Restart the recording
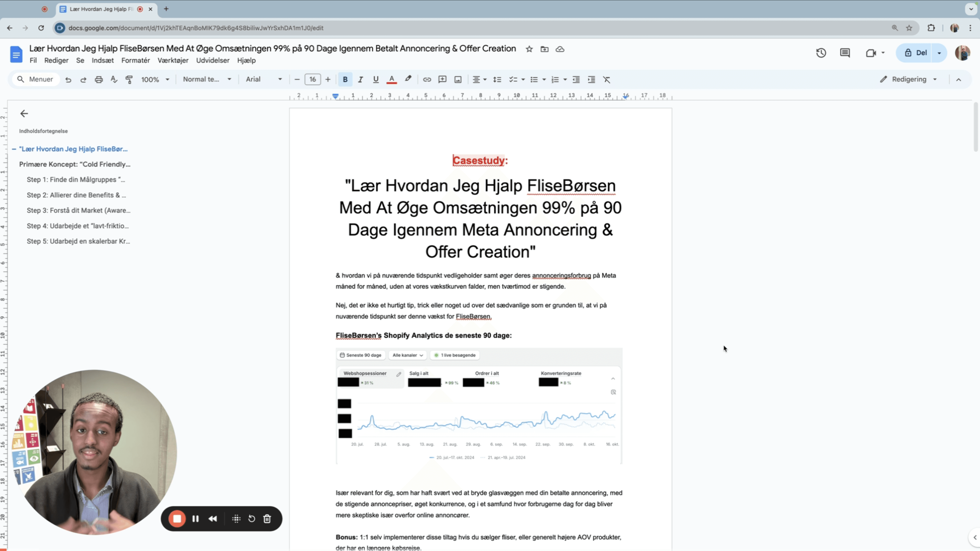Image resolution: width=980 pixels, height=551 pixels. point(252,519)
